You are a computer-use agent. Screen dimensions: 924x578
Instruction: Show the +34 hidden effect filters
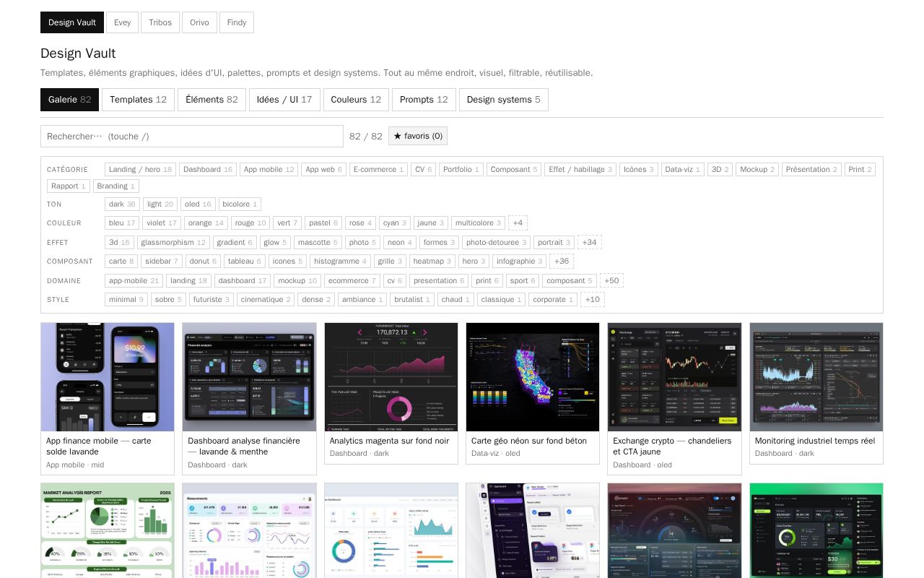(590, 243)
